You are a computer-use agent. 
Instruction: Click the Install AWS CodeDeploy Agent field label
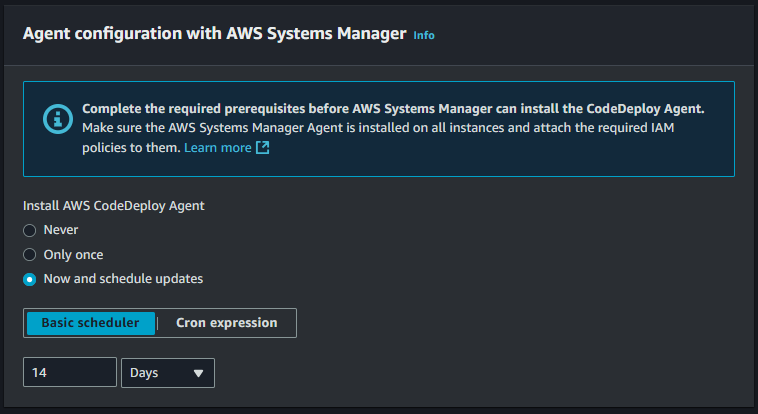click(114, 206)
